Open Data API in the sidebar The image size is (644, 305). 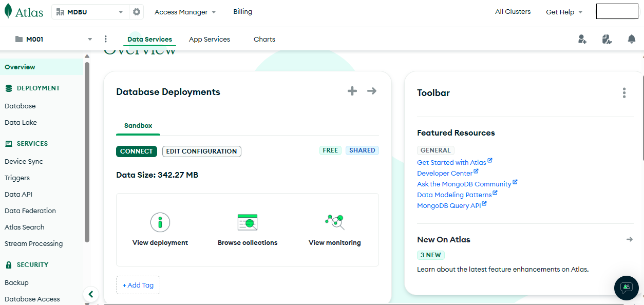(18, 194)
